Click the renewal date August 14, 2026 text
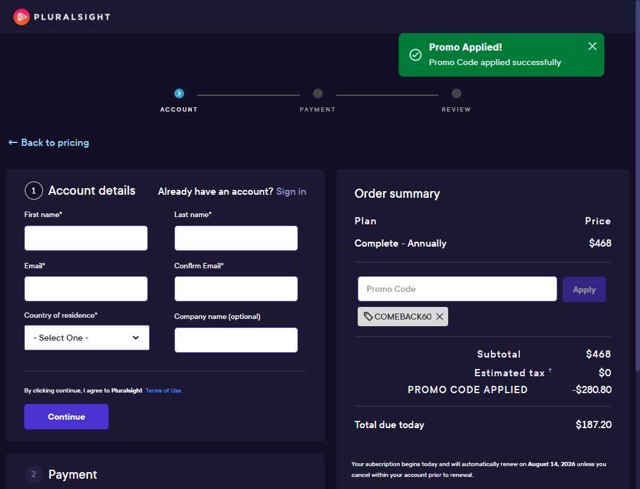This screenshot has width=640, height=489. pos(551,464)
